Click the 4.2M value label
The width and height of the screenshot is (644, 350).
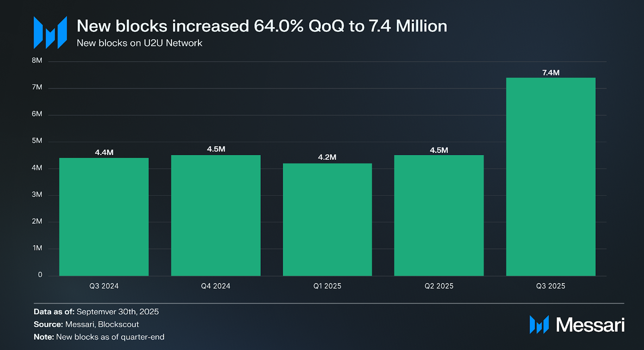coord(327,157)
